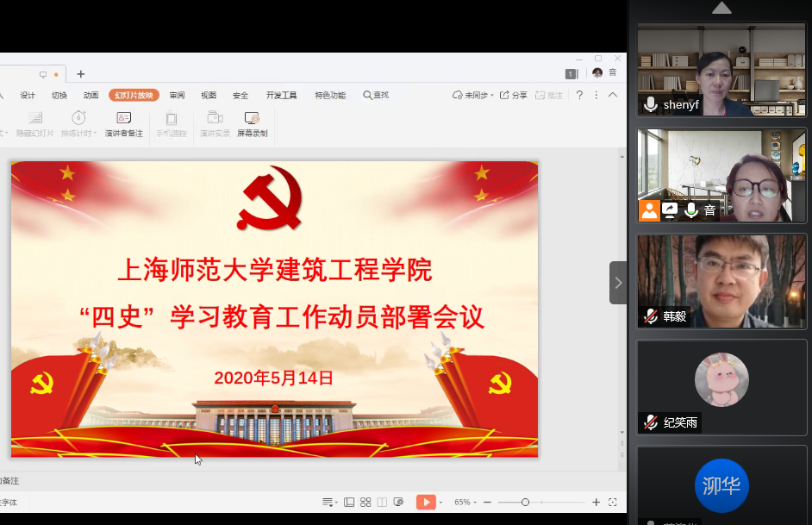Click the presenter view icon in status bar
The width and height of the screenshot is (812, 525).
(398, 503)
